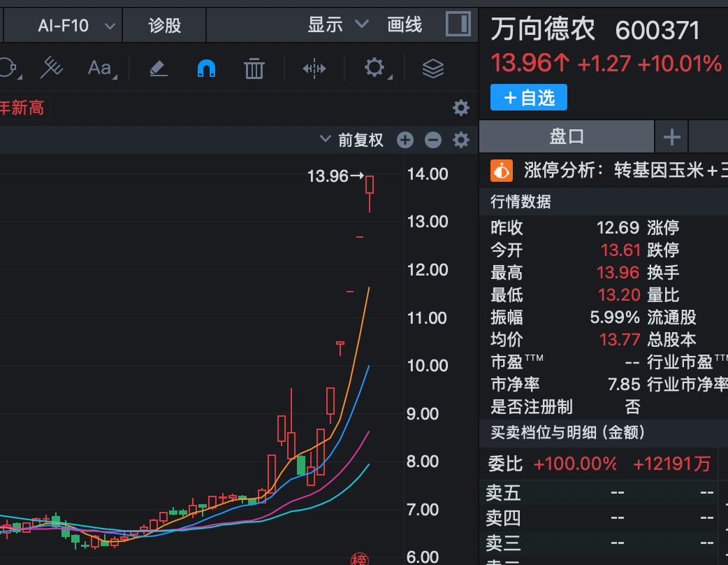Click the 是否注册制 row label

532,406
